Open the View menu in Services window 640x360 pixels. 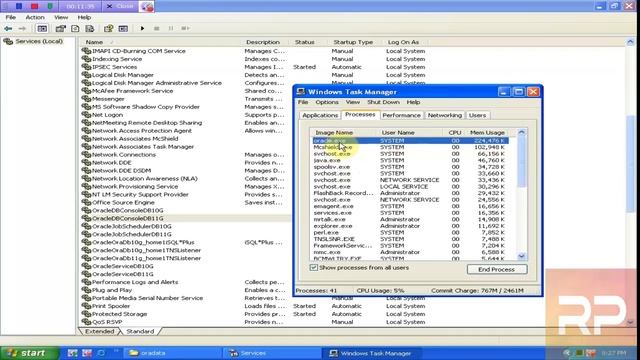[x=61, y=17]
